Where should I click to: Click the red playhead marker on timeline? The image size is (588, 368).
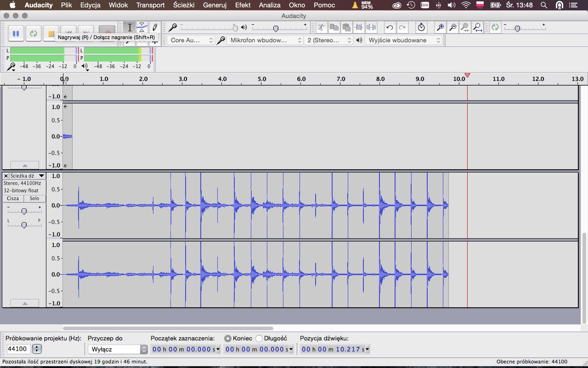click(x=467, y=75)
